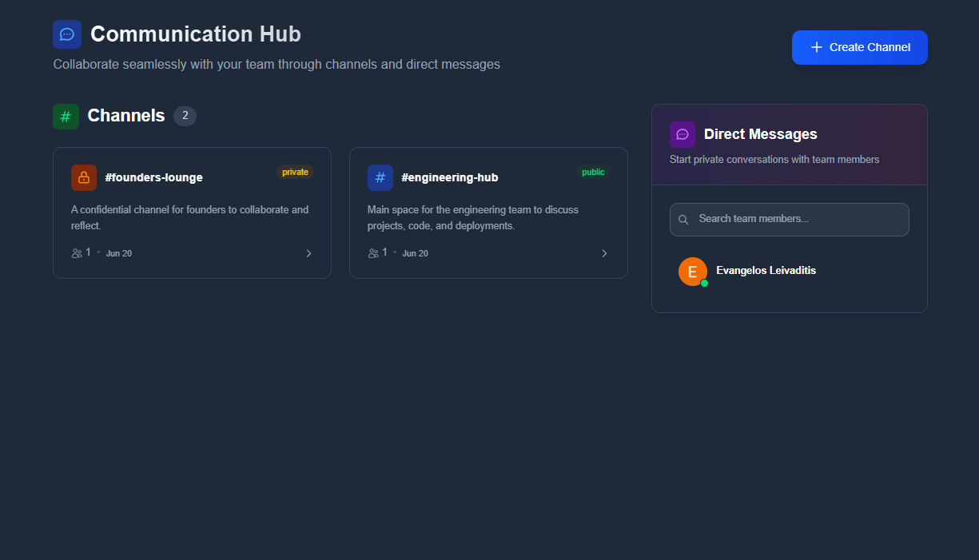Click the magnifier icon in the search field
This screenshot has width=979, height=560.
click(683, 220)
